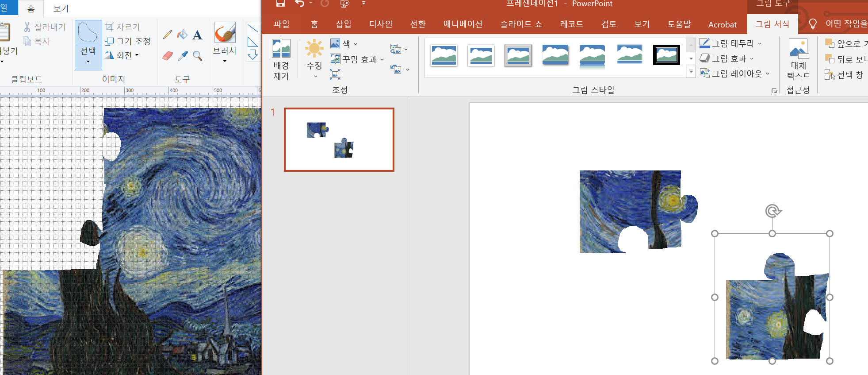Open Picture Layout (그림 레이아웃) dropdown
Screen dimensions: 868x375
(734, 73)
